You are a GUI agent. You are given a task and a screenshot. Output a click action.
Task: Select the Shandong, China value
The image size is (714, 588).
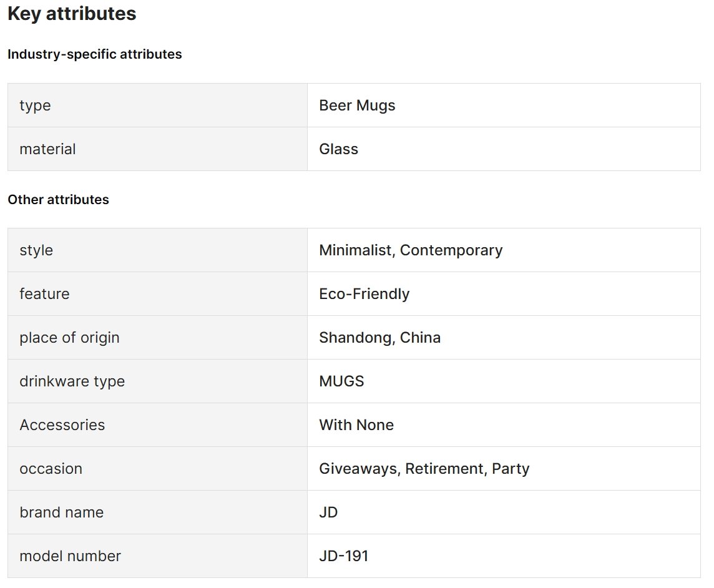(x=379, y=338)
